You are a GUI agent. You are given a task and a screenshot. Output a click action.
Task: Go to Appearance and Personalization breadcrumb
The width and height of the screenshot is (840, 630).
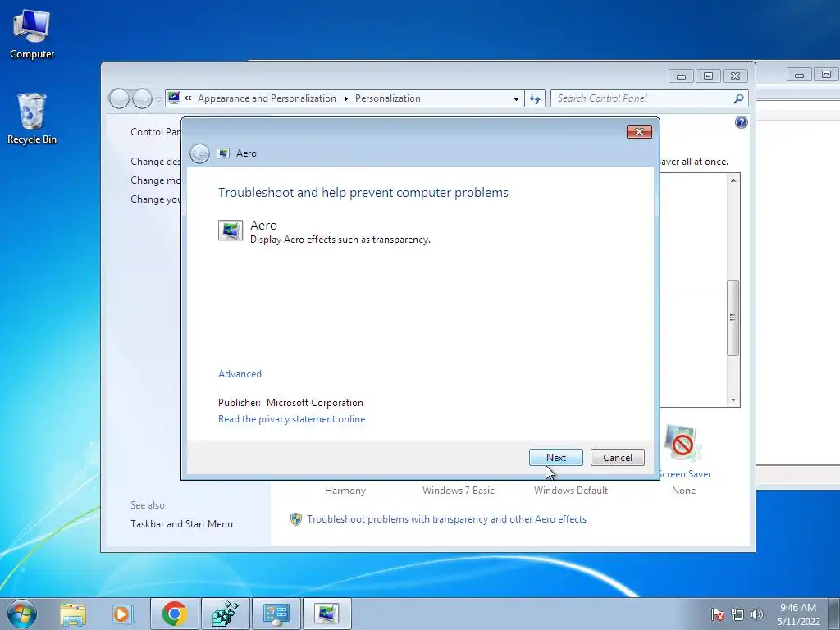click(267, 98)
